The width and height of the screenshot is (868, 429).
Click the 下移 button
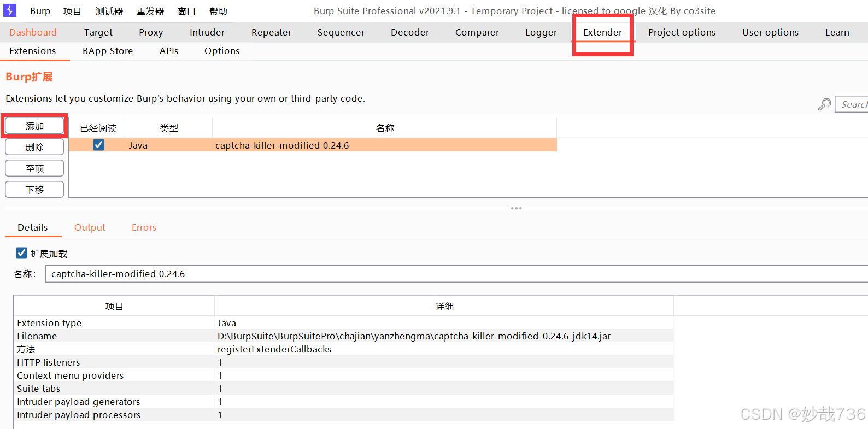tap(34, 190)
